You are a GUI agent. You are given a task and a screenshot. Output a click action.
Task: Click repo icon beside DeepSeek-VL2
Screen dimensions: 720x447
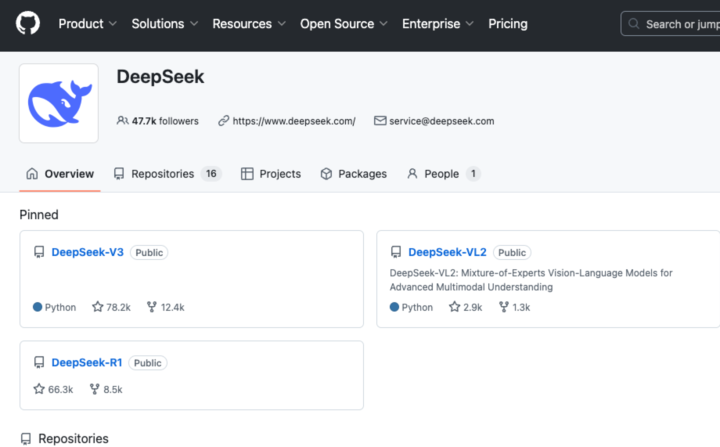[396, 252]
